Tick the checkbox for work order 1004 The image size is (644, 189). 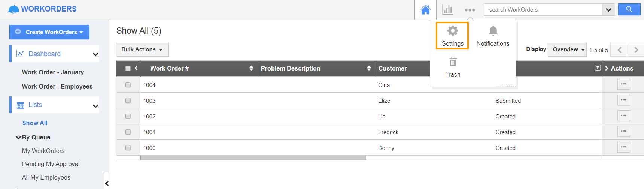(128, 85)
